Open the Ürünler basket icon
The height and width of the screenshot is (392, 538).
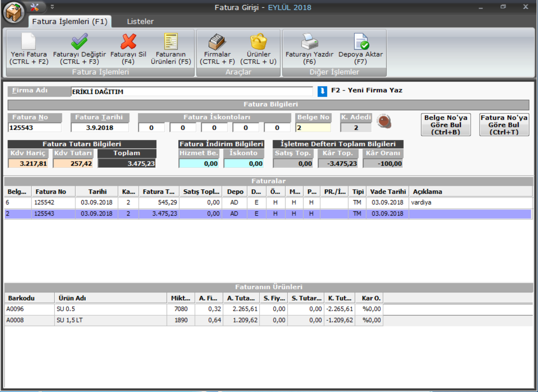pyautogui.click(x=258, y=42)
